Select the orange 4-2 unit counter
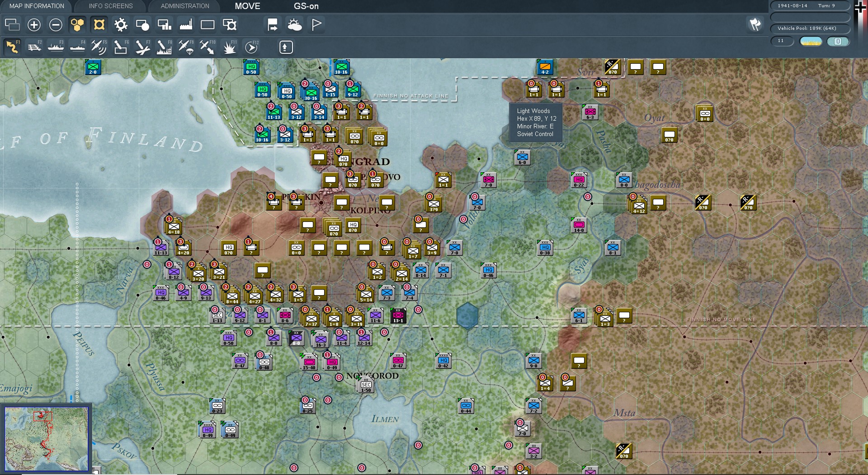The width and height of the screenshot is (868, 475). pyautogui.click(x=545, y=67)
